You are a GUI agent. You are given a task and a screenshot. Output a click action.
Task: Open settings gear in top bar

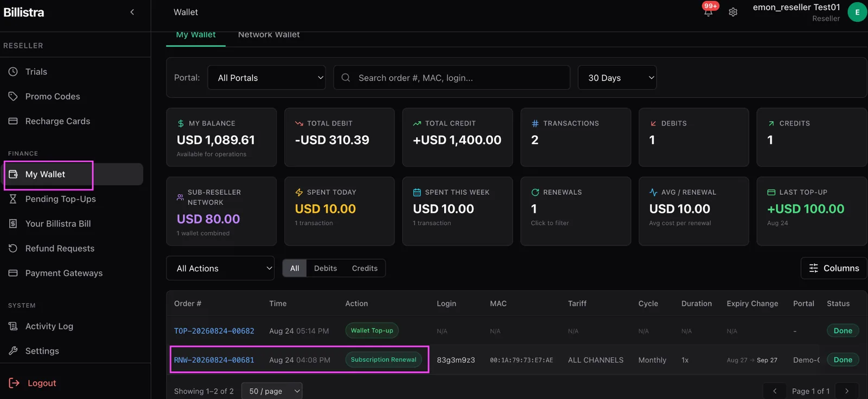(733, 12)
